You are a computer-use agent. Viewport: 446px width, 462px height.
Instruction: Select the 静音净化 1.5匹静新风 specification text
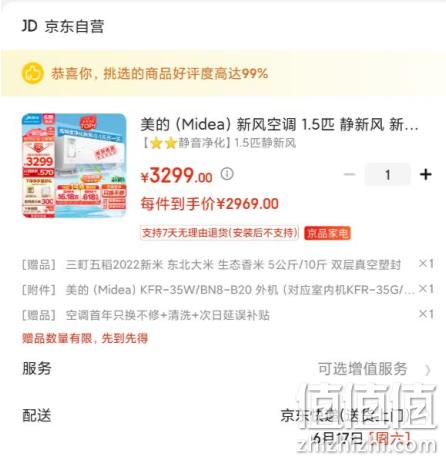pyautogui.click(x=219, y=143)
